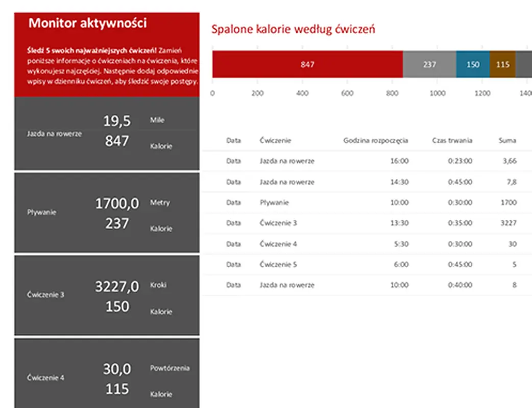Select the 14:30 start time cell
This screenshot has height=408, width=532.
(399, 182)
